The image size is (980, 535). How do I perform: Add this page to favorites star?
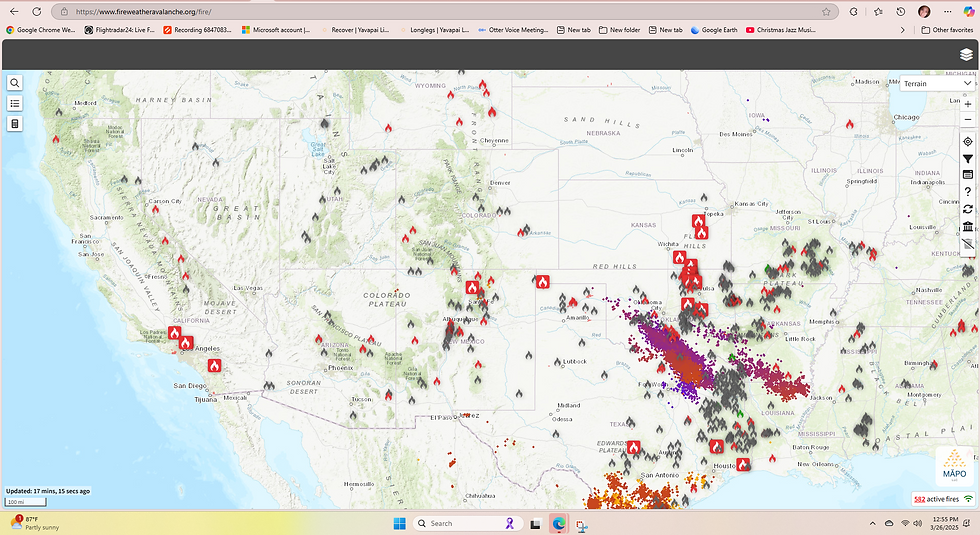[x=826, y=11]
